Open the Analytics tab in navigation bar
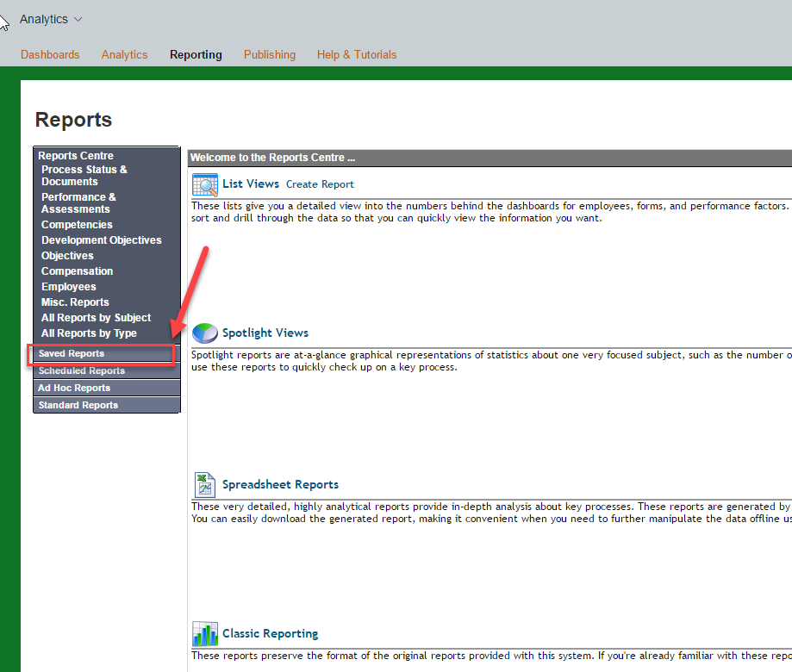 coord(124,54)
